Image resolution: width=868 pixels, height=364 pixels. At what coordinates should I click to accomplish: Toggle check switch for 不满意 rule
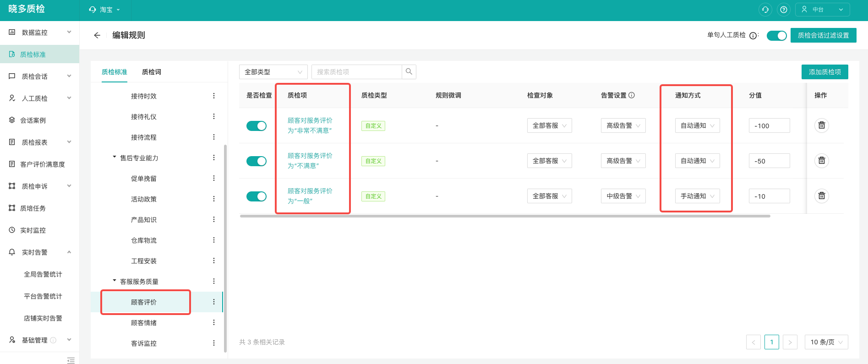pos(257,161)
